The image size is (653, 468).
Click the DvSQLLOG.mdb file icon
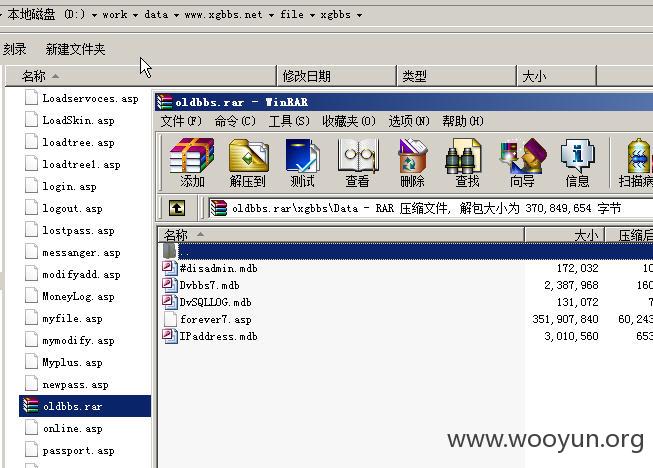coord(169,302)
